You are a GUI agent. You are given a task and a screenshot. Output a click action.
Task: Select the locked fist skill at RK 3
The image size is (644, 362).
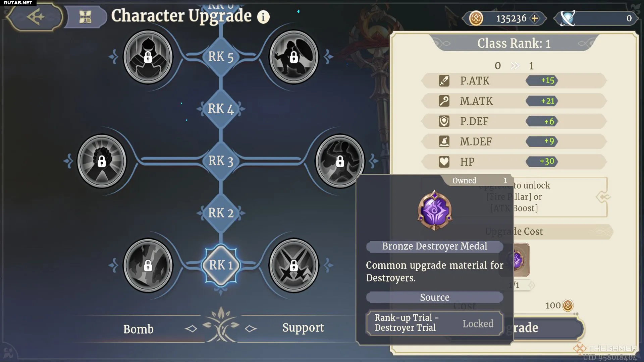coord(102,161)
